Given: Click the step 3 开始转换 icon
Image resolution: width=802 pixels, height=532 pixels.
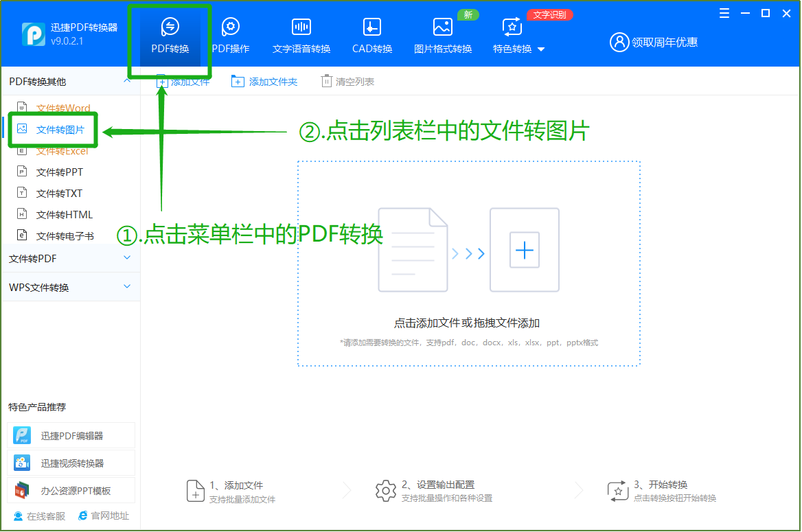Looking at the screenshot, I should [617, 491].
